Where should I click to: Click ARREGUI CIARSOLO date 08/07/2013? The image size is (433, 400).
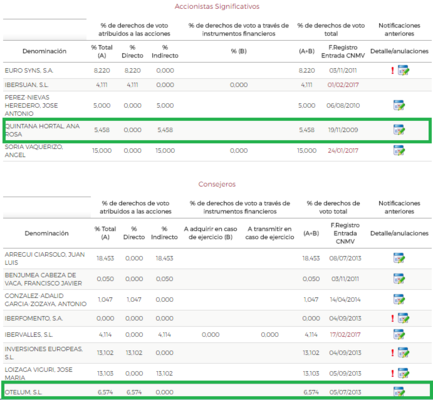click(345, 258)
